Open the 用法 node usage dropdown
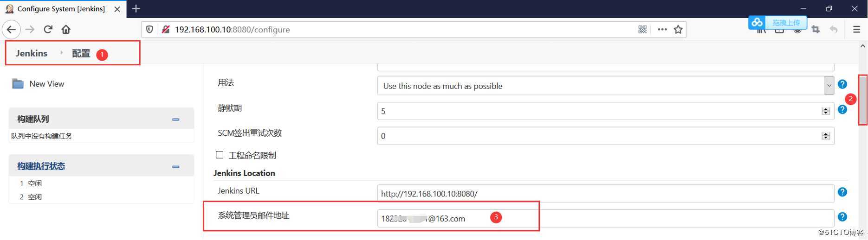The height and width of the screenshot is (240, 868). pos(606,86)
